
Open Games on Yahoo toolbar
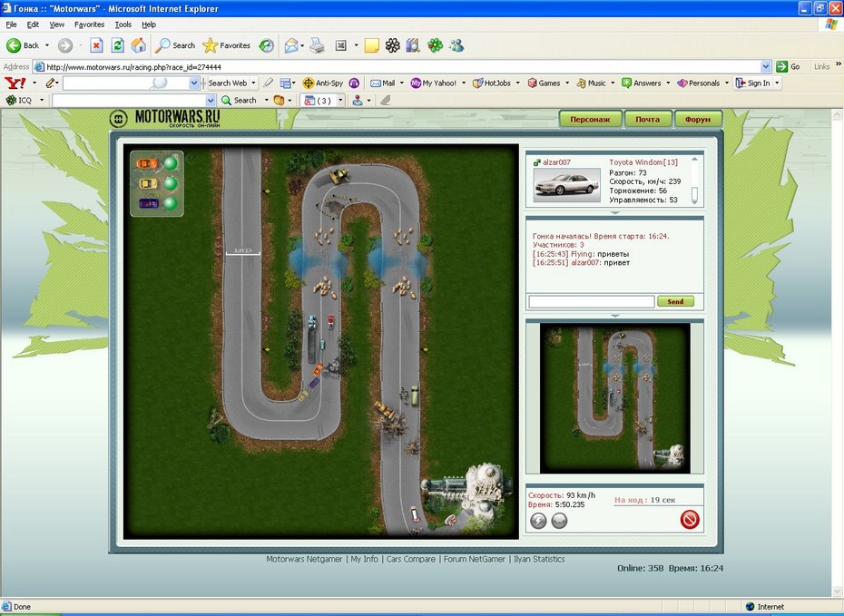tap(545, 83)
